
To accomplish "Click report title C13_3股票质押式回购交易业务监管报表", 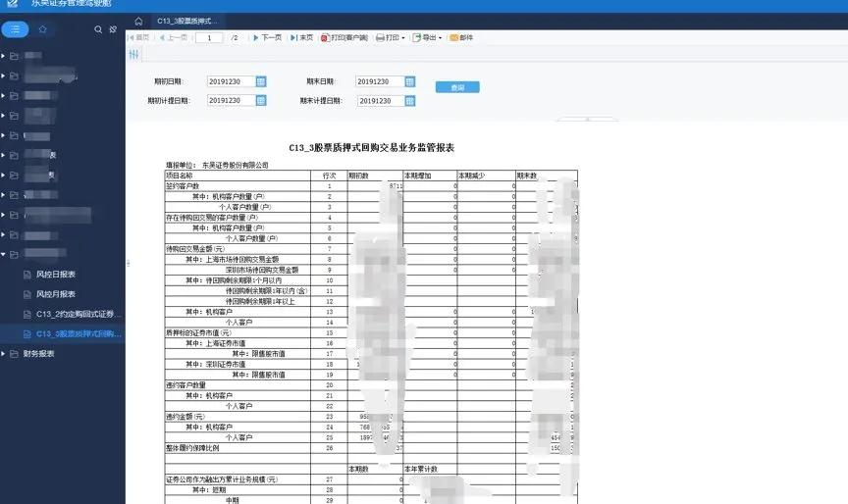I will [x=372, y=147].
